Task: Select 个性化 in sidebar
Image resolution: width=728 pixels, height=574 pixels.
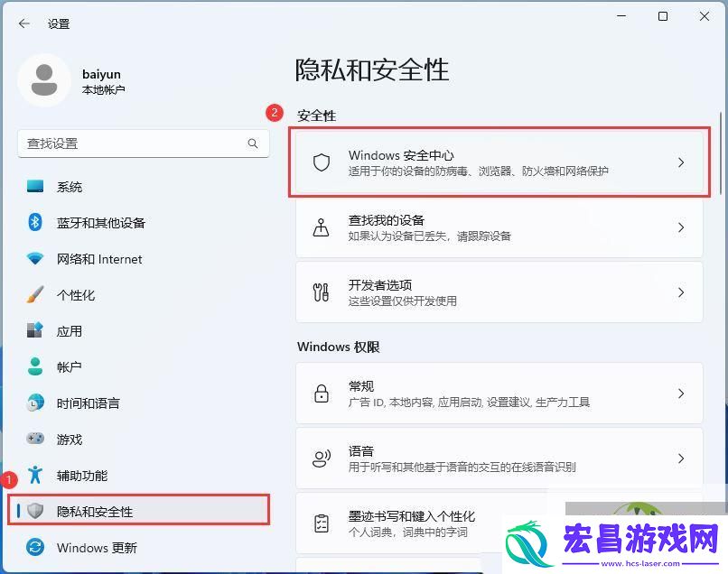Action: point(143,294)
